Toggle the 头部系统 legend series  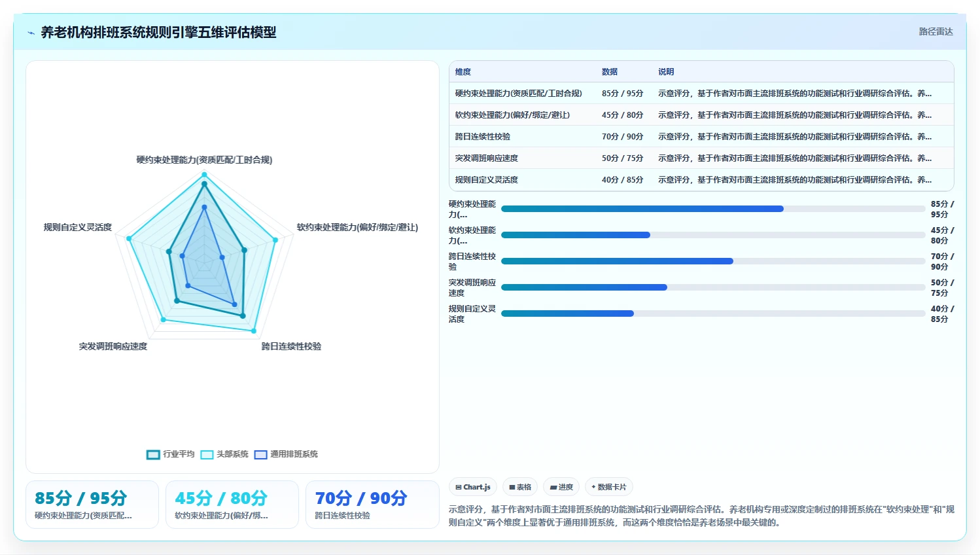click(x=224, y=454)
